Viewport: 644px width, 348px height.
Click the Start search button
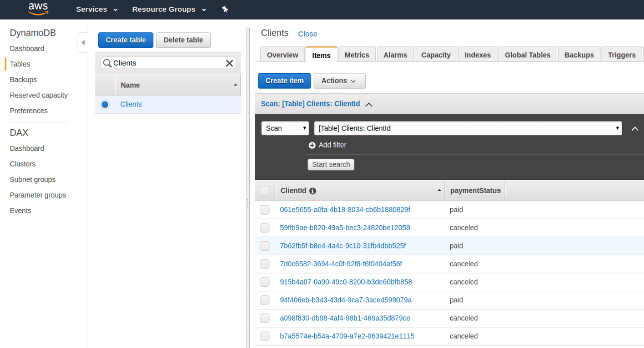[x=331, y=164]
